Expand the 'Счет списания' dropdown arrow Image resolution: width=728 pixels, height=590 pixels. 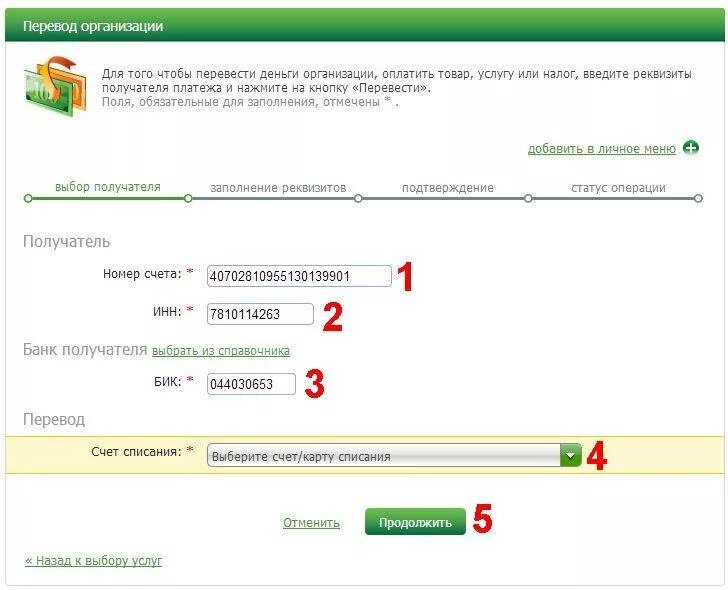coord(571,455)
